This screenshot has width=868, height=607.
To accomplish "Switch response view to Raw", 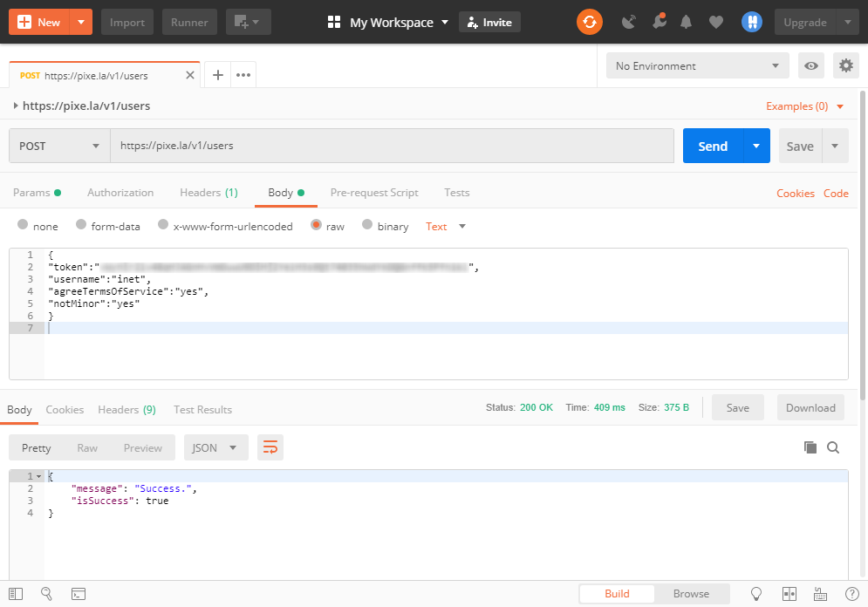I will [87, 447].
